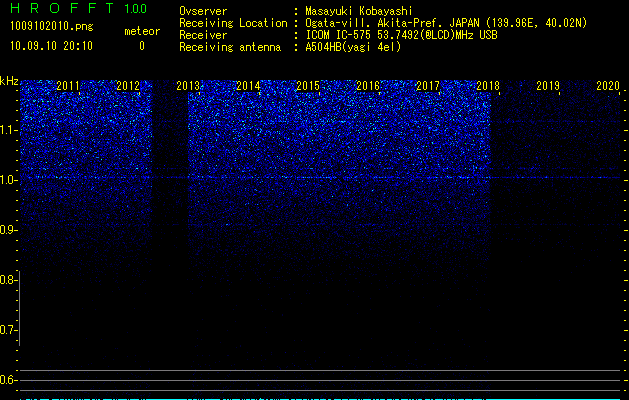The height and width of the screenshot is (400, 629).
Task: Click the 2011 time marker
Action: (68, 86)
